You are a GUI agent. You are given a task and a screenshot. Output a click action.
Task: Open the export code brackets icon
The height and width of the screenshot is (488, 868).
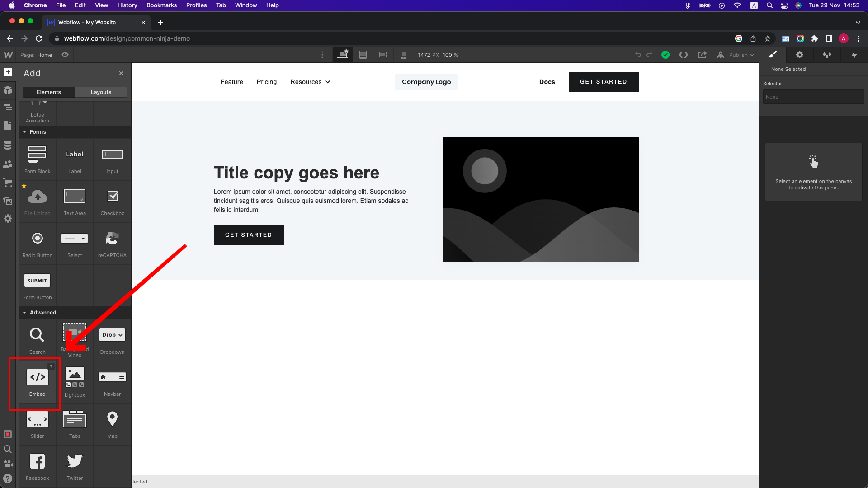(684, 55)
